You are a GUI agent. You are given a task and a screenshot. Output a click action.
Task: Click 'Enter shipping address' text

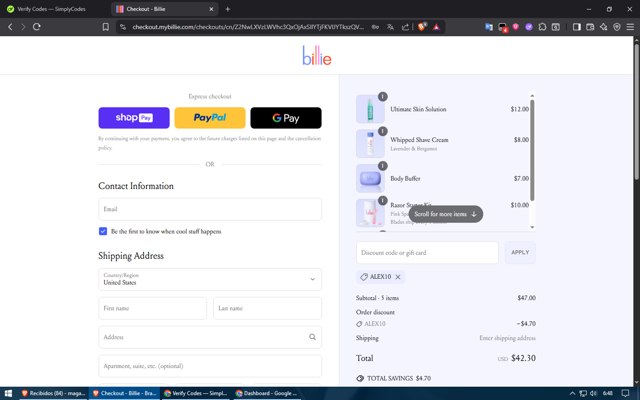click(507, 338)
